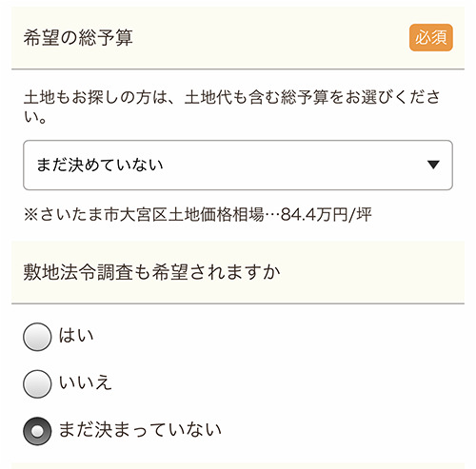Click the cream header band beside 希望の総予算
The height and width of the screenshot is (469, 476).
pyautogui.click(x=269, y=37)
